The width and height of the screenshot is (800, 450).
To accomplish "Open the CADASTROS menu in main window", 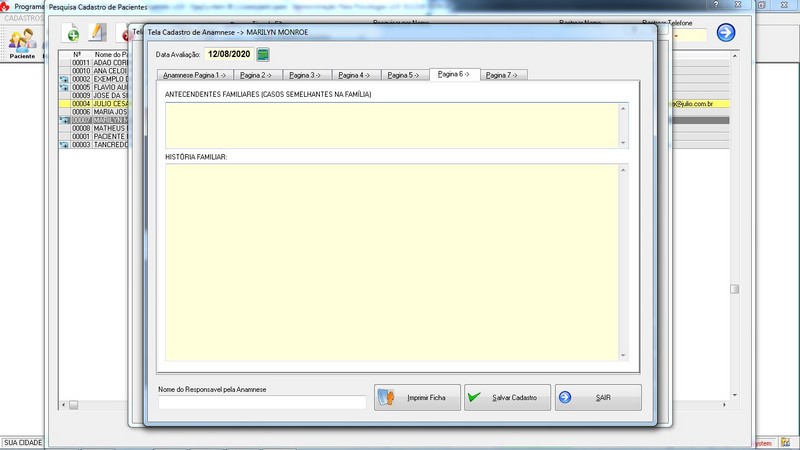I will 23,18.
